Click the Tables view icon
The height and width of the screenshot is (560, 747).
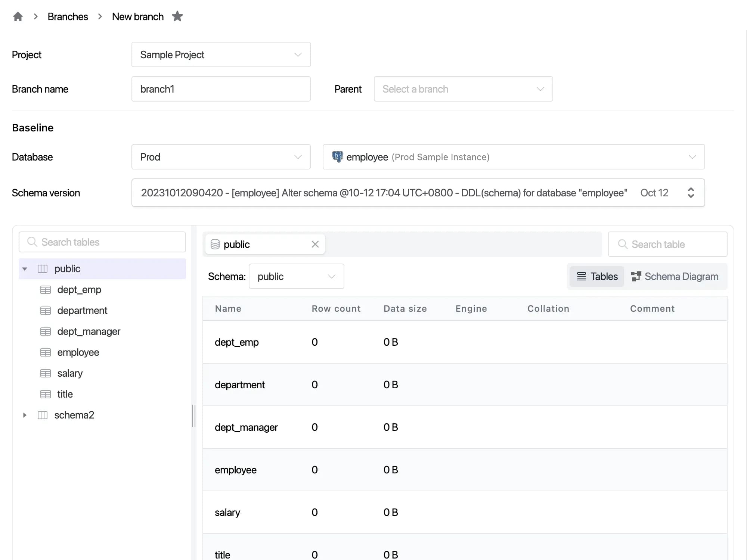tap(596, 277)
